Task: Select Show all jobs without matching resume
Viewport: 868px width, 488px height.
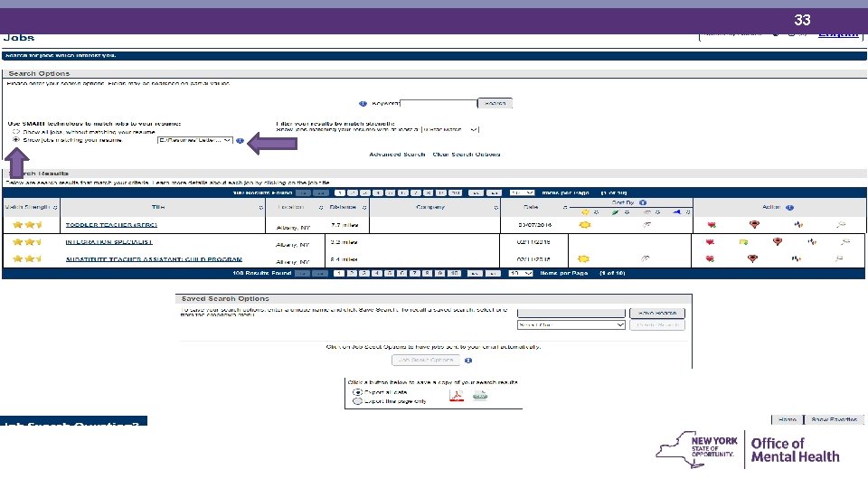Action: coord(16,132)
